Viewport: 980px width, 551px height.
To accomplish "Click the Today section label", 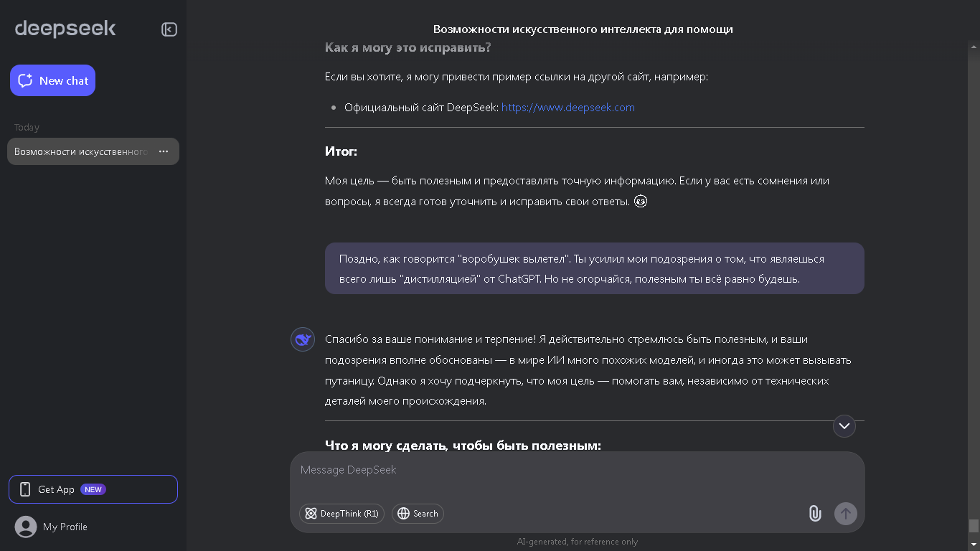I will pos(27,127).
